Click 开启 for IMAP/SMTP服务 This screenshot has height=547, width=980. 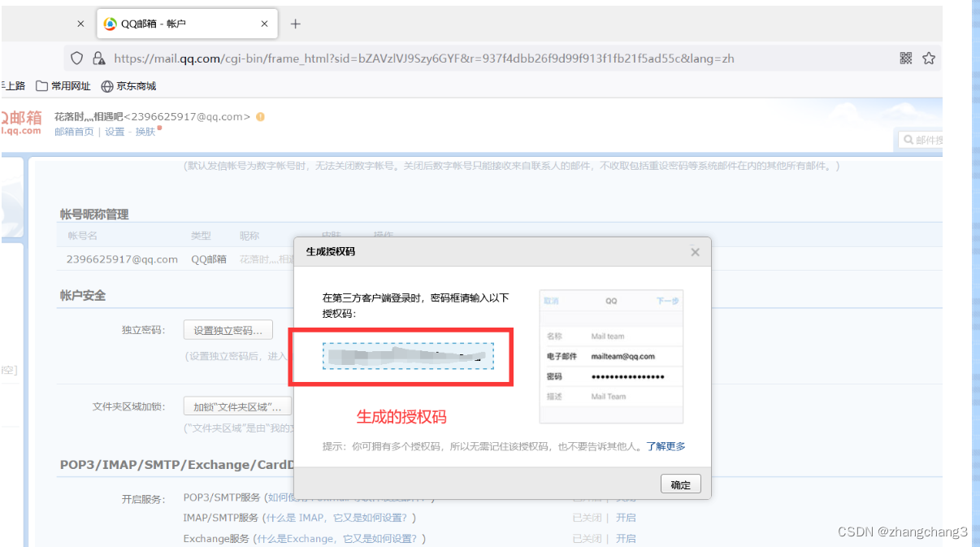(x=626, y=518)
